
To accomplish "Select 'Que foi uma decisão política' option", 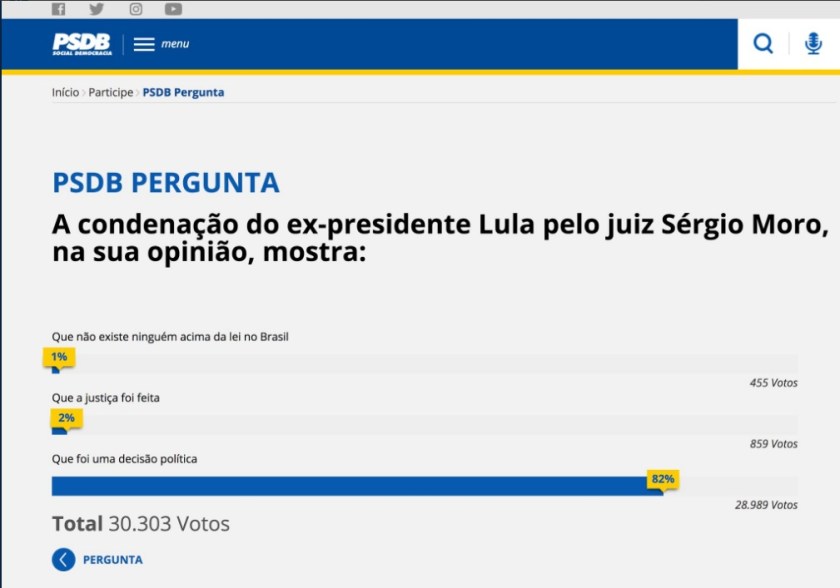I will pos(124,459).
